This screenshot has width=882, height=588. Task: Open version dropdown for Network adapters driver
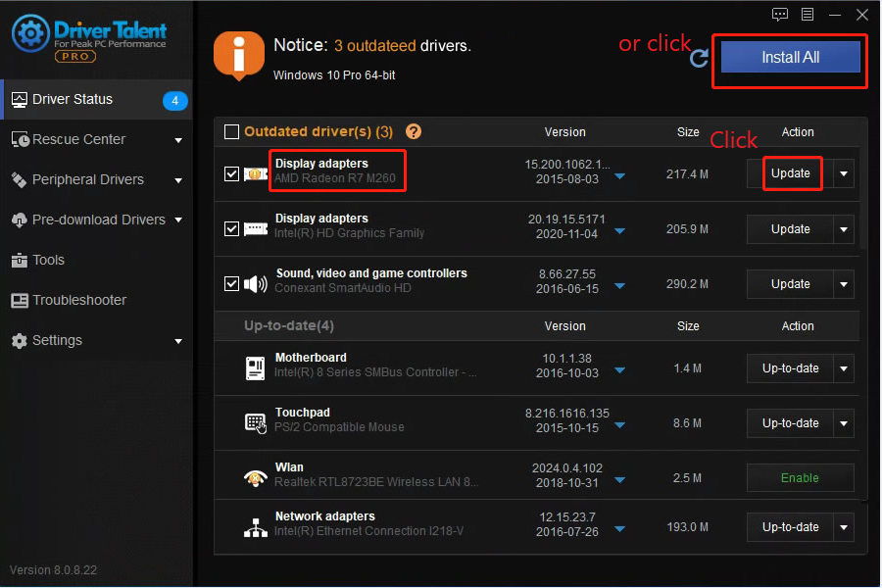[x=620, y=529]
